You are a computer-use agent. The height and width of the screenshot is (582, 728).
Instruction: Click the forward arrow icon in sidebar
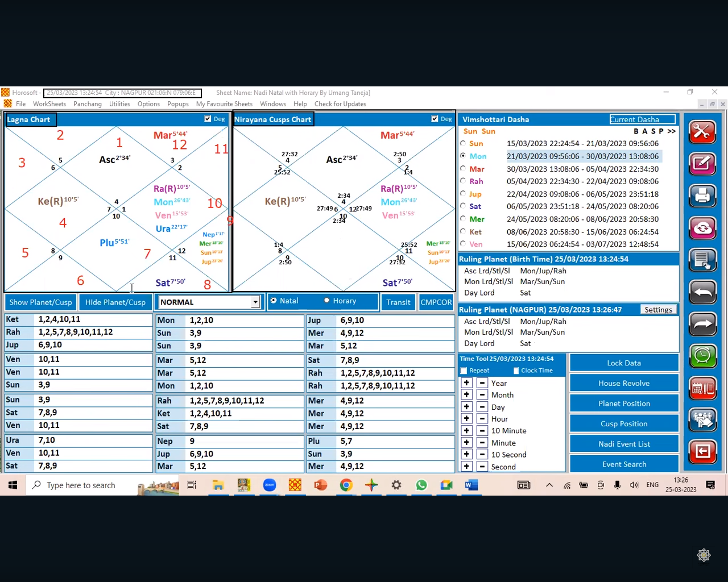click(702, 324)
